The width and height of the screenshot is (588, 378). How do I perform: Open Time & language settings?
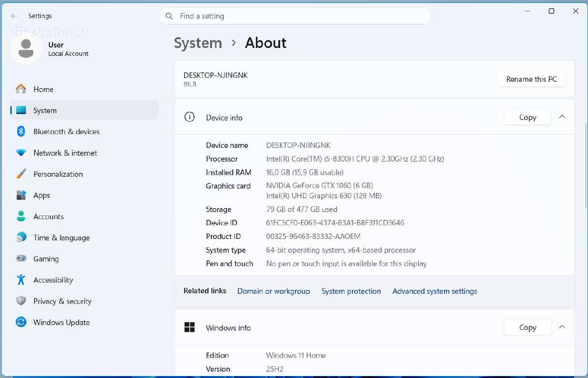point(84,237)
